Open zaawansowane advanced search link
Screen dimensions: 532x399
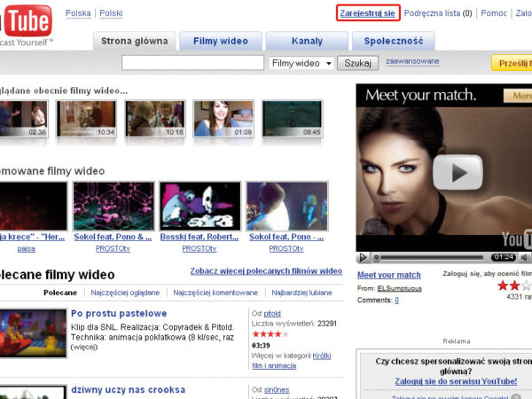(411, 63)
